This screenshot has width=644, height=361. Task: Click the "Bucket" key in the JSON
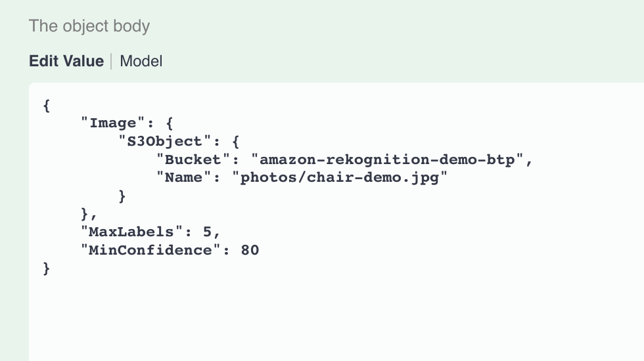pos(193,159)
